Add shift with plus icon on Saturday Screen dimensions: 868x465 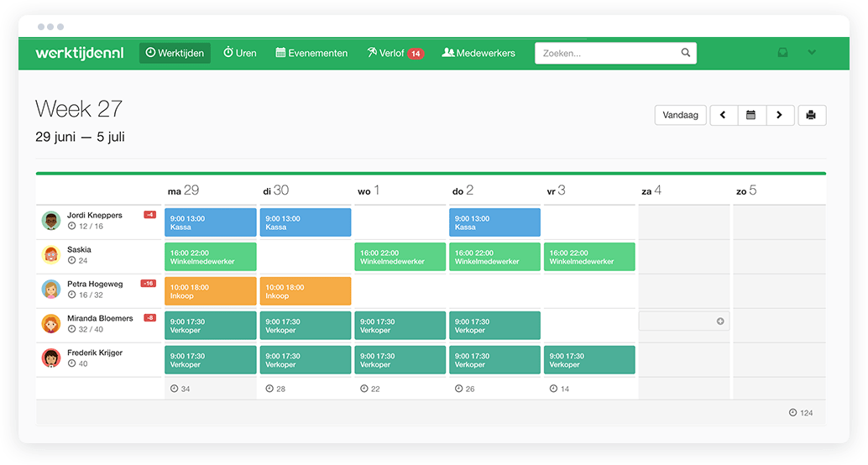pyautogui.click(x=720, y=321)
